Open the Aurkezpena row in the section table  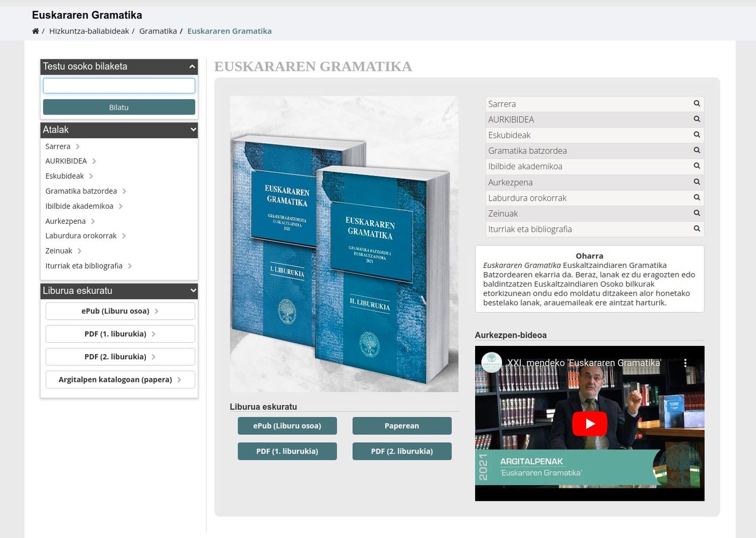pyautogui.click(x=595, y=182)
